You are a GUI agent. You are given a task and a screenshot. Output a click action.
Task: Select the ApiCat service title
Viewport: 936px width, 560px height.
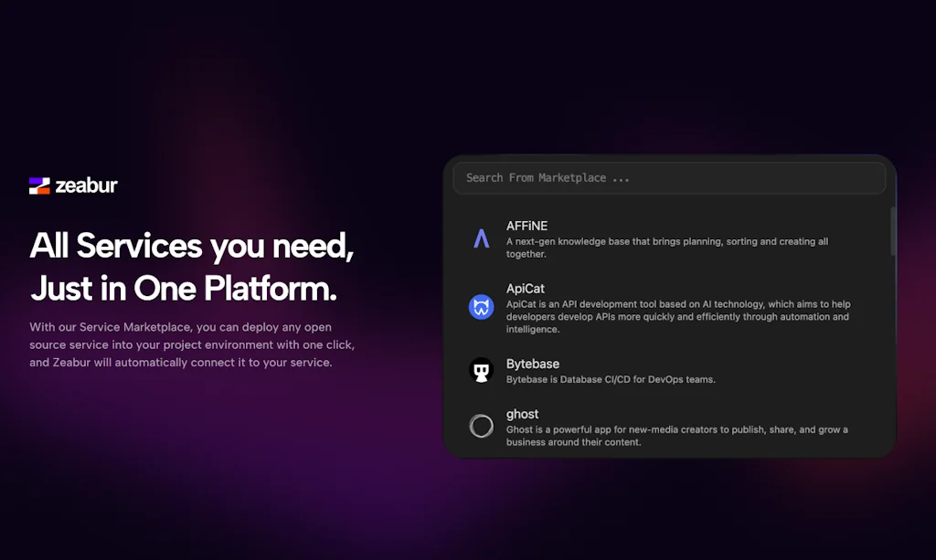click(526, 289)
